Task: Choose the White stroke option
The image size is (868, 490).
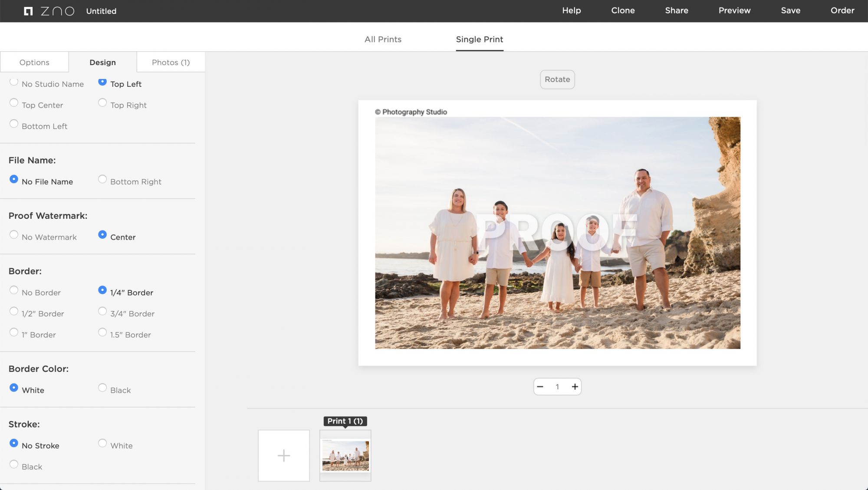Action: 102,443
